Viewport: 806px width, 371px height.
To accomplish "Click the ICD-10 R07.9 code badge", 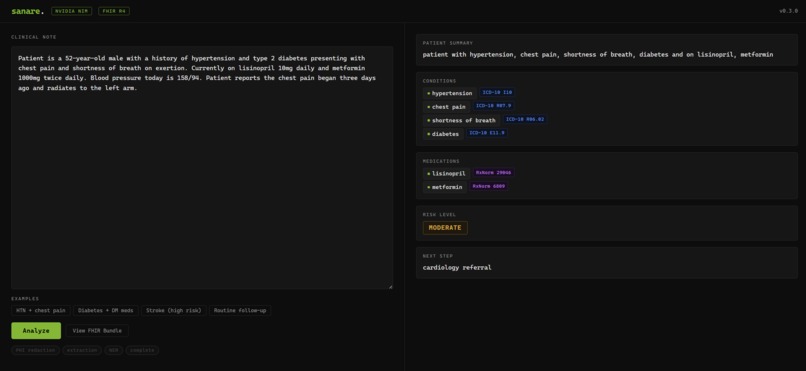I will 493,106.
